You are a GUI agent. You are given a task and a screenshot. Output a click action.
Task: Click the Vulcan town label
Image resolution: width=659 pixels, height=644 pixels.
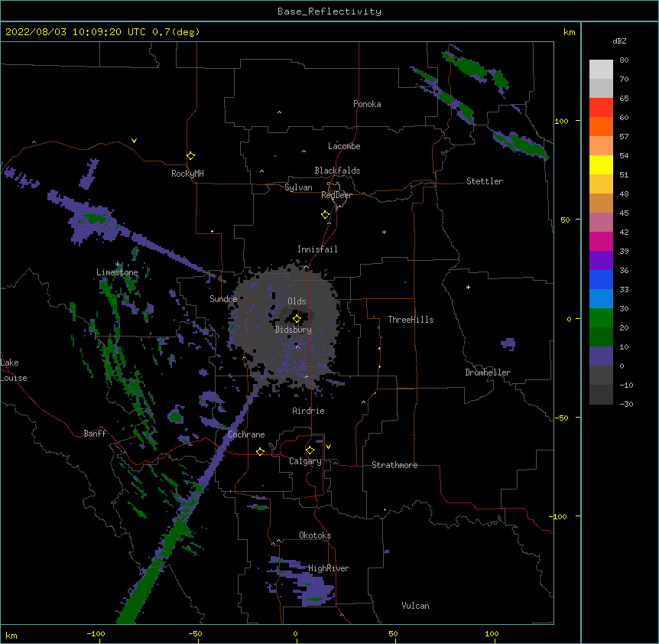click(x=415, y=606)
